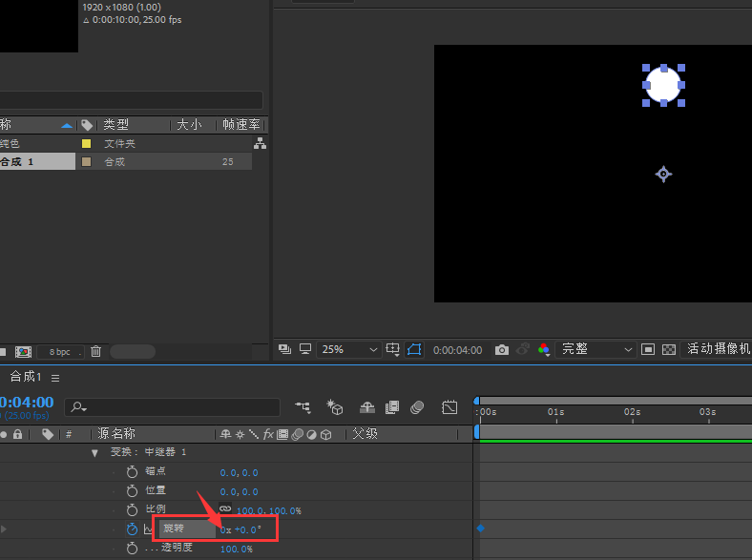Click the motion blur column header icon
752x560 pixels.
tap(298, 434)
